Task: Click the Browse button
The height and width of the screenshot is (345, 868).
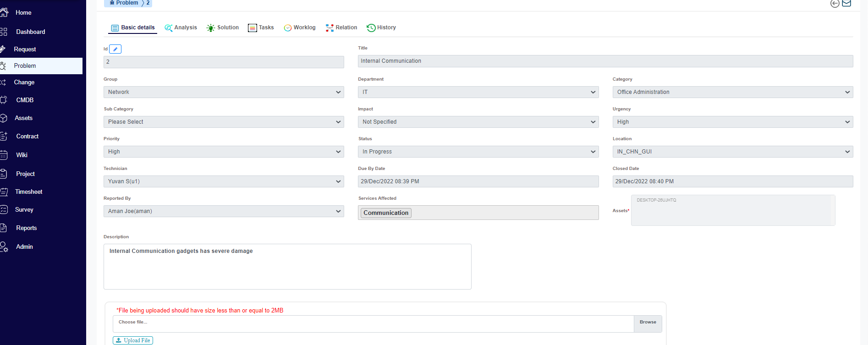Action: (x=648, y=324)
